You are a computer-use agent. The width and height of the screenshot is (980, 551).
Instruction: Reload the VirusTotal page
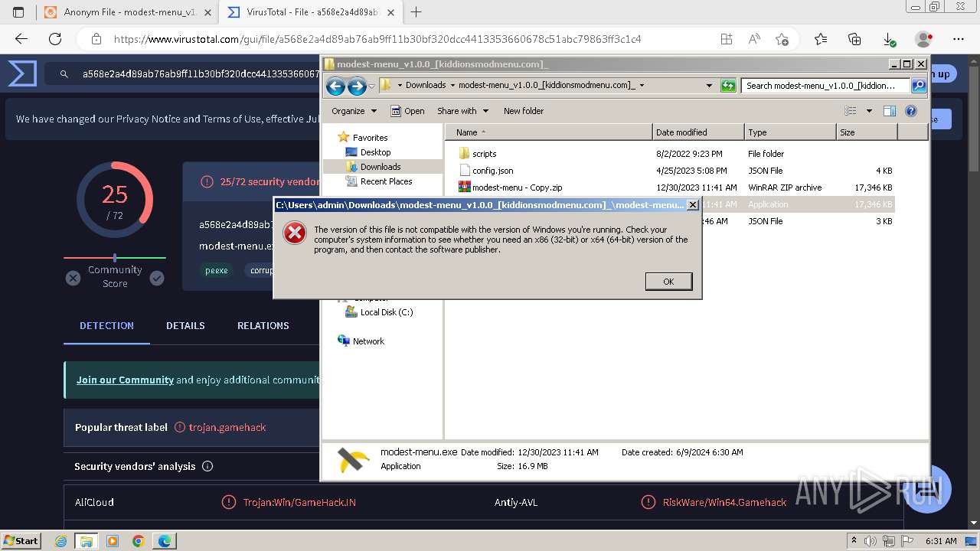[55, 39]
